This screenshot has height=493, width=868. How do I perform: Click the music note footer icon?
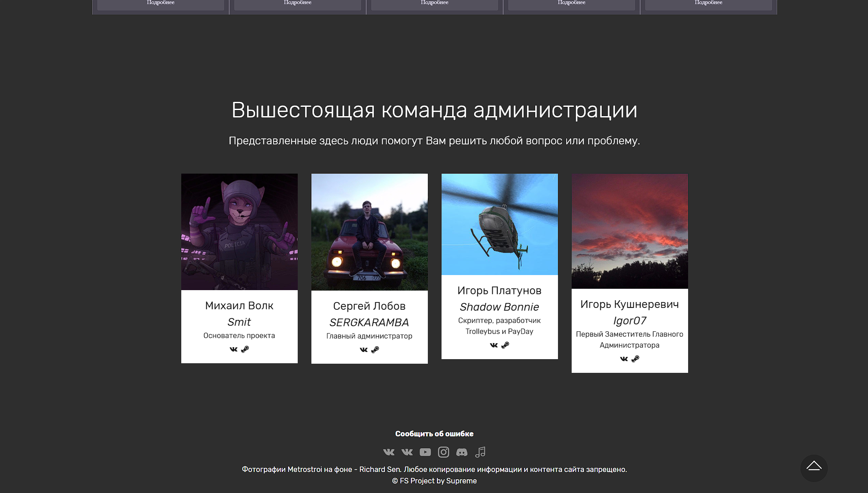click(480, 452)
